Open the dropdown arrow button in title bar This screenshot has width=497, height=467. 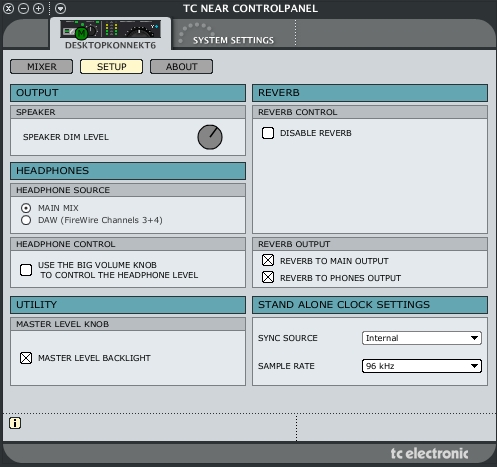tap(60, 8)
